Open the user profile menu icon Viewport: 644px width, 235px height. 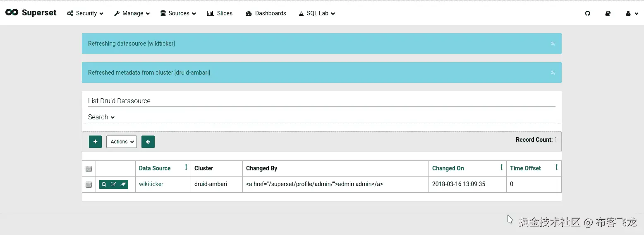[x=632, y=13]
